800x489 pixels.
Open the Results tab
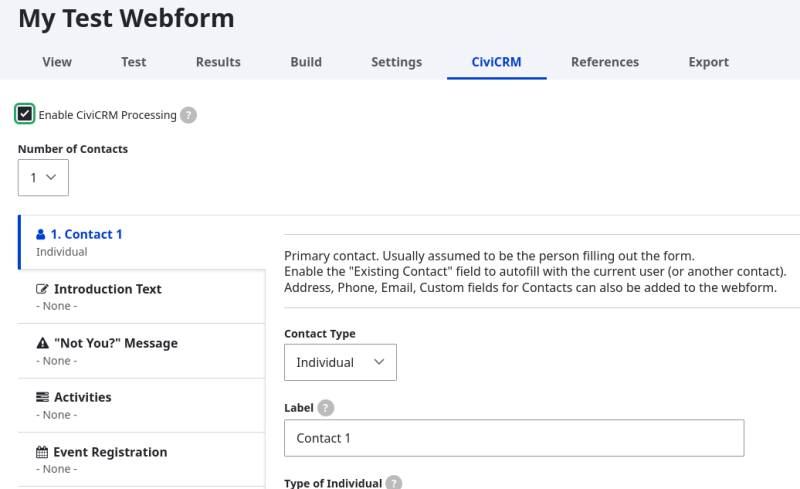(218, 62)
